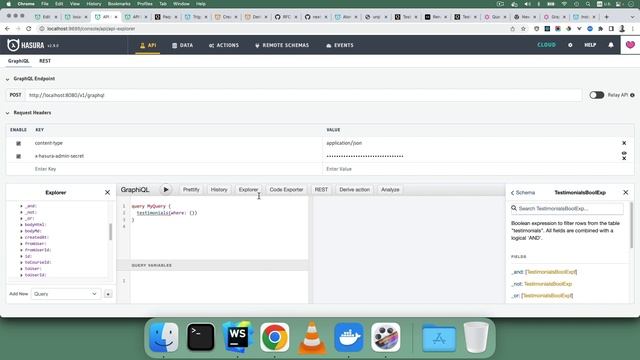Reveal admin secret value with eye icon

(624, 153)
